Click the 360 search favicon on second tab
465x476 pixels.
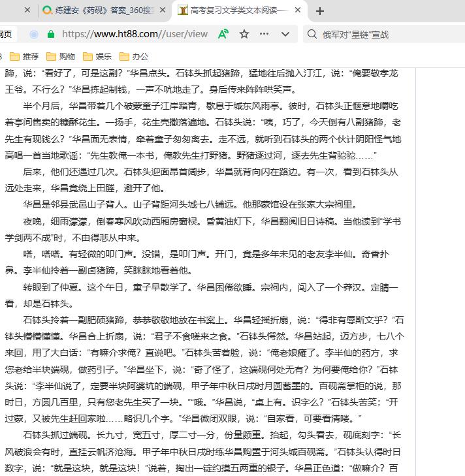point(48,10)
